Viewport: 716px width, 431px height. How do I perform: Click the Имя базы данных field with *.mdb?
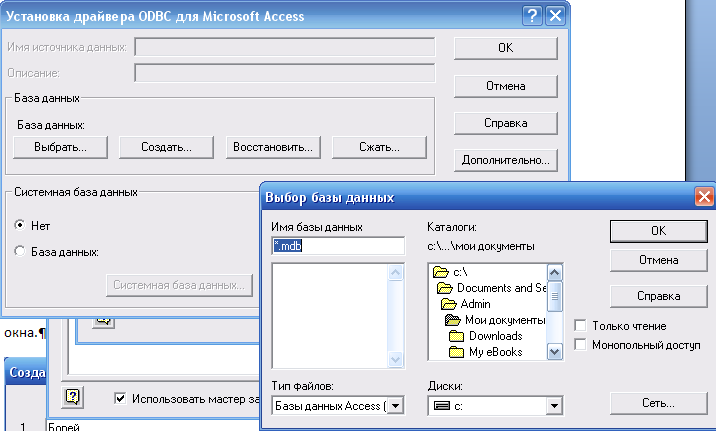(338, 246)
